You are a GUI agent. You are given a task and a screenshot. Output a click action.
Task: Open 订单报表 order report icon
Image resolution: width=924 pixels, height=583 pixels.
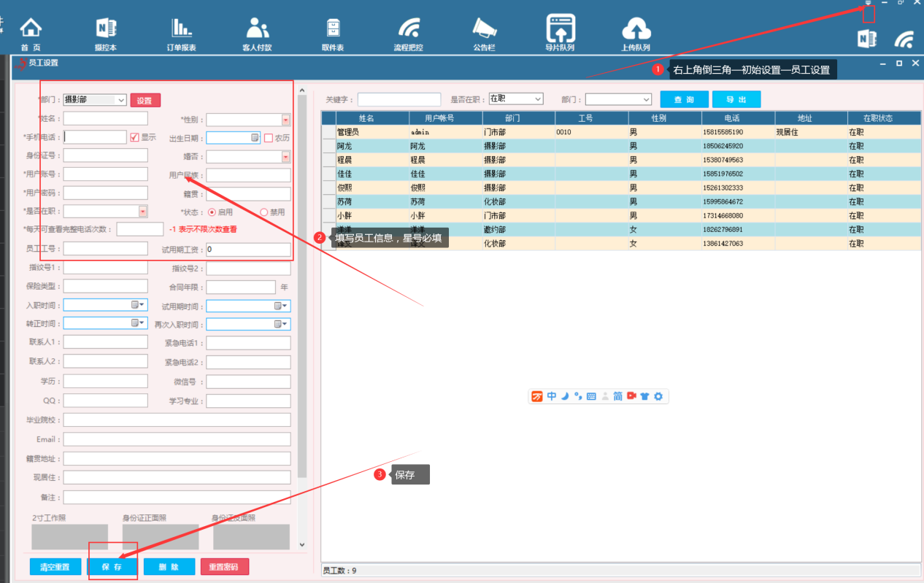click(x=181, y=29)
